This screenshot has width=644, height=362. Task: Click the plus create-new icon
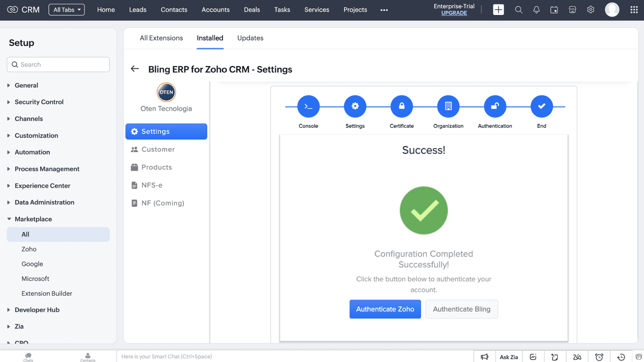[498, 10]
